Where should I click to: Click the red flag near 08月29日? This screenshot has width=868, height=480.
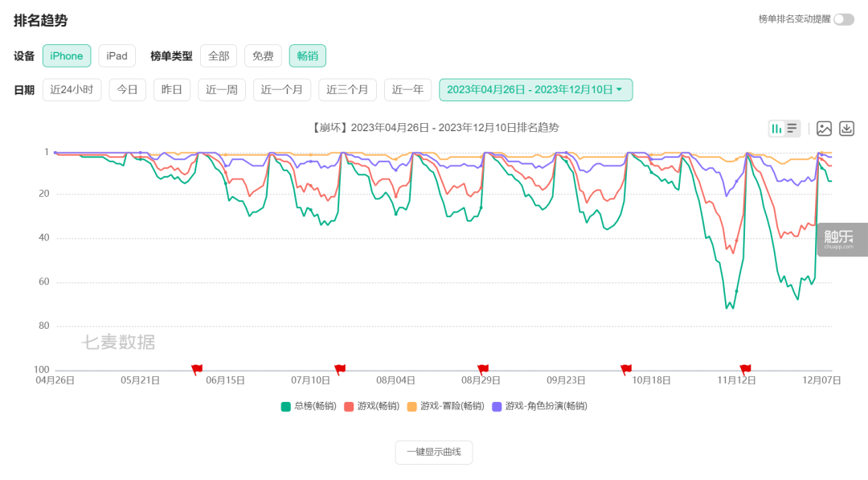(483, 369)
